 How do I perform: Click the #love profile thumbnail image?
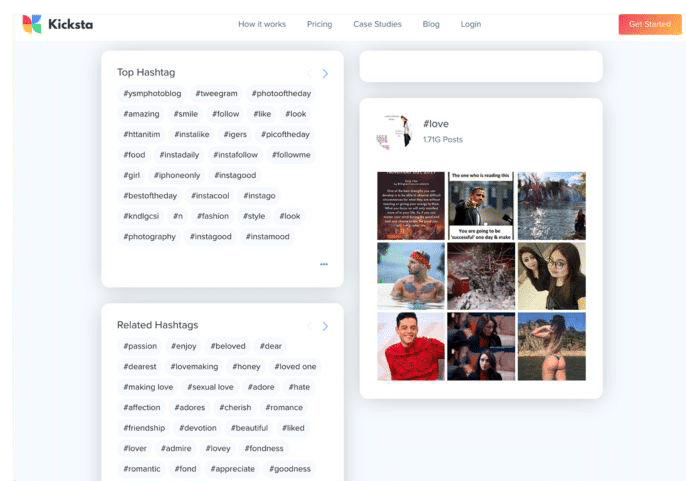click(394, 131)
